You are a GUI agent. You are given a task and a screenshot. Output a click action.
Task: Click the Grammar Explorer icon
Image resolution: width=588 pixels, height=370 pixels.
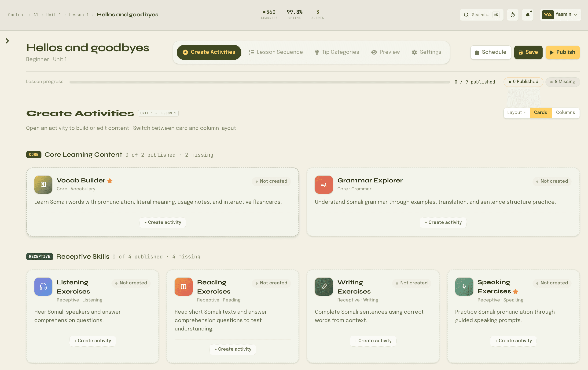coord(323,185)
